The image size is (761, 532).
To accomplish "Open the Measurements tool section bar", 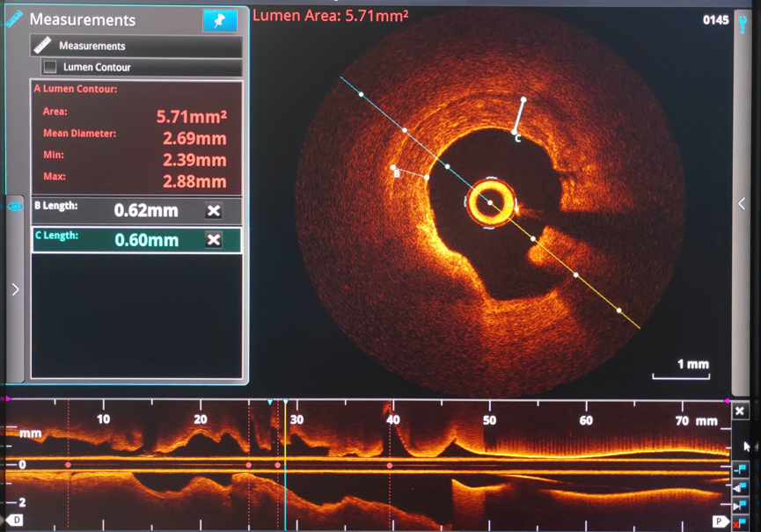I will click(x=135, y=46).
